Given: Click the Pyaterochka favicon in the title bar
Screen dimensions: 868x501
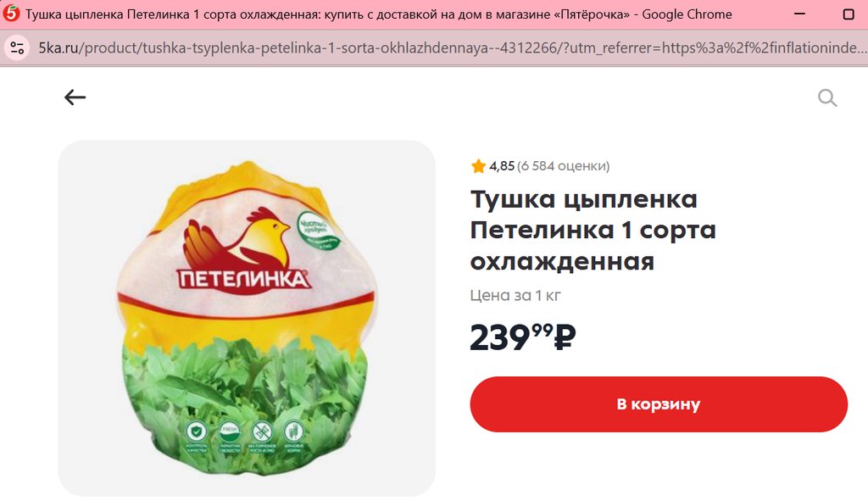Looking at the screenshot, I should (10, 14).
